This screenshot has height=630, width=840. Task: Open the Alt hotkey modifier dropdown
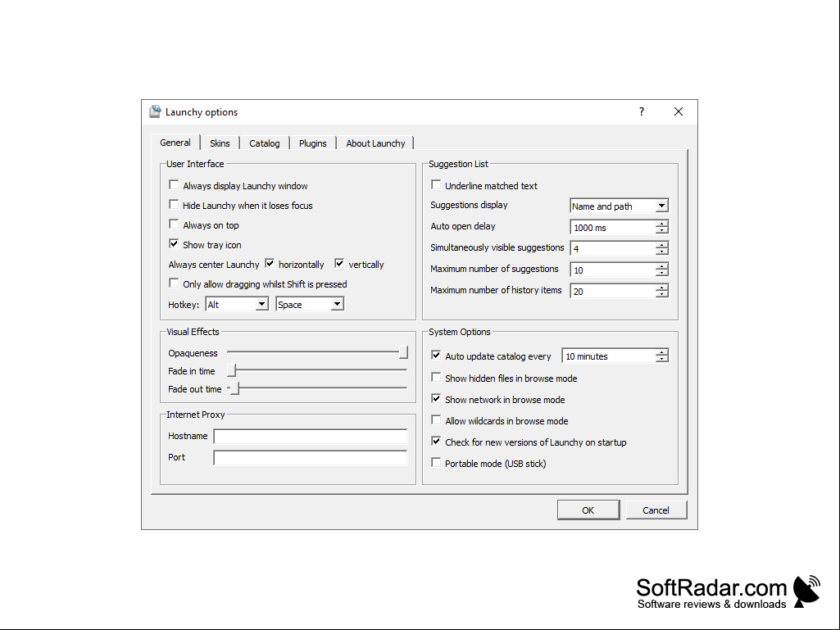pos(237,304)
